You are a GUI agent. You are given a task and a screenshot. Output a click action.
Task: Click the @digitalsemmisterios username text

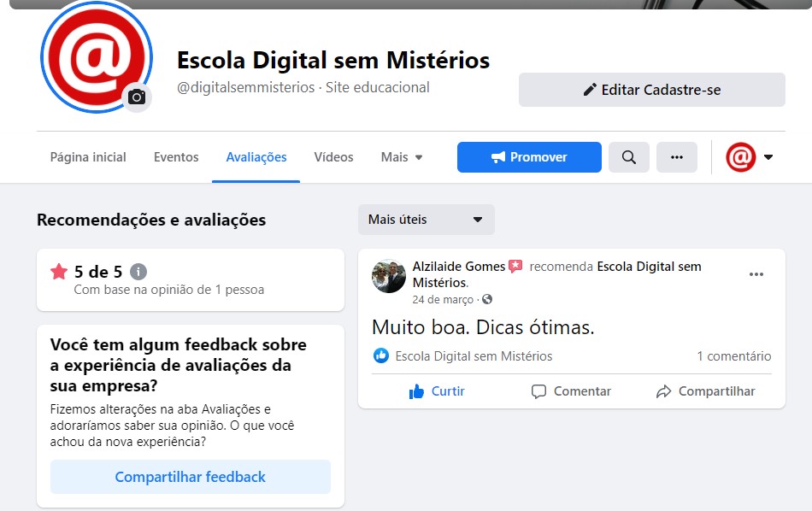click(x=246, y=87)
